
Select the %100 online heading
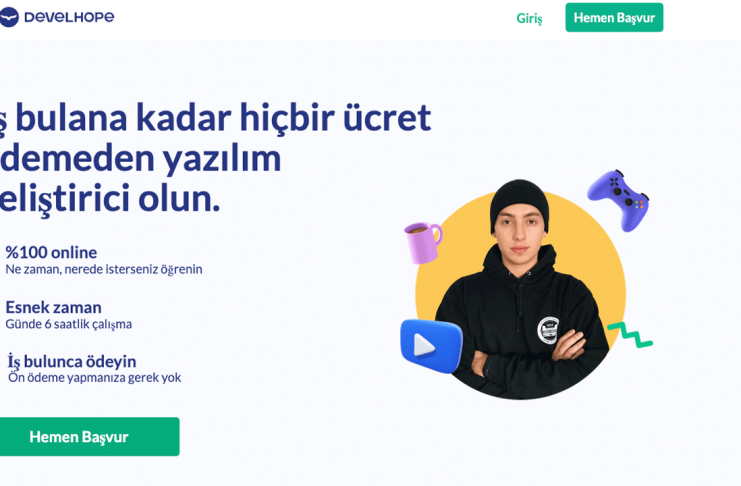[51, 252]
